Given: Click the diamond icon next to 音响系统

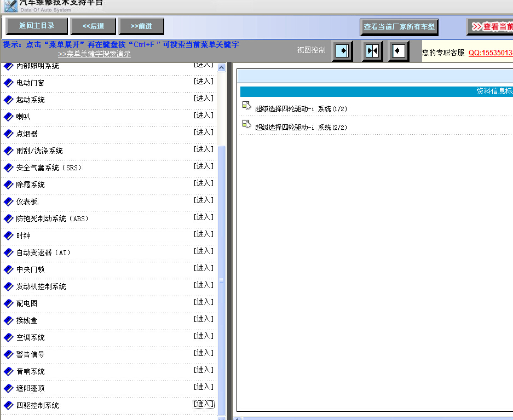Looking at the screenshot, I should (x=8, y=372).
